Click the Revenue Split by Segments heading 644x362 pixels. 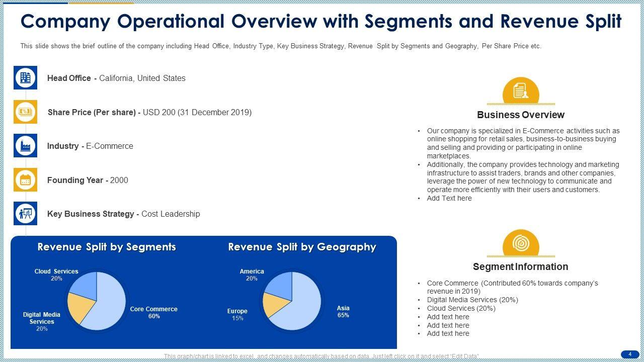pos(107,247)
